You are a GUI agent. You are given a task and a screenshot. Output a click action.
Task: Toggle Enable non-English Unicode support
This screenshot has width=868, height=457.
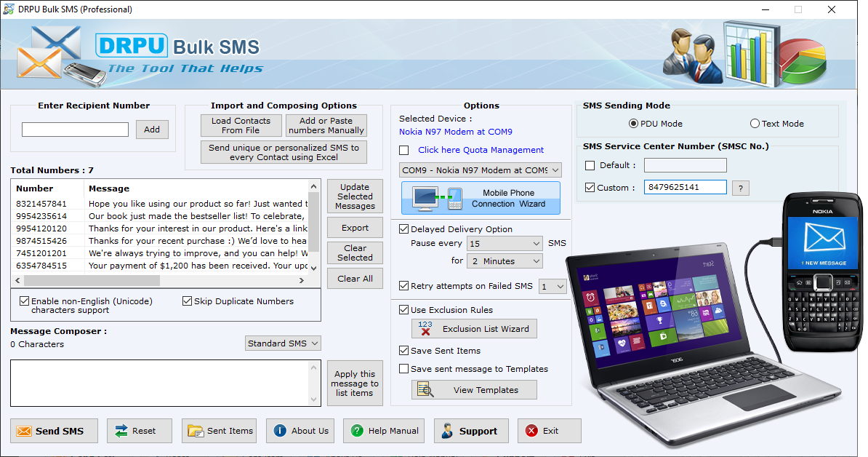(25, 301)
